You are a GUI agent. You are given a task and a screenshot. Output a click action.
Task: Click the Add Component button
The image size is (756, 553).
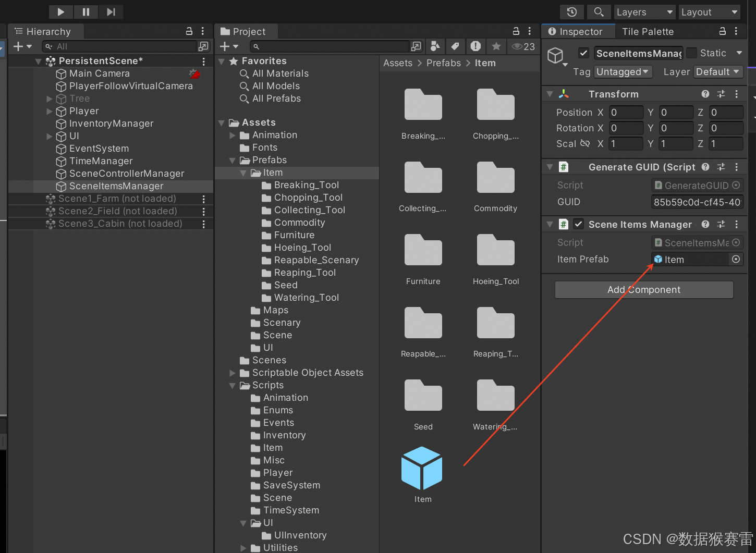[x=644, y=290]
